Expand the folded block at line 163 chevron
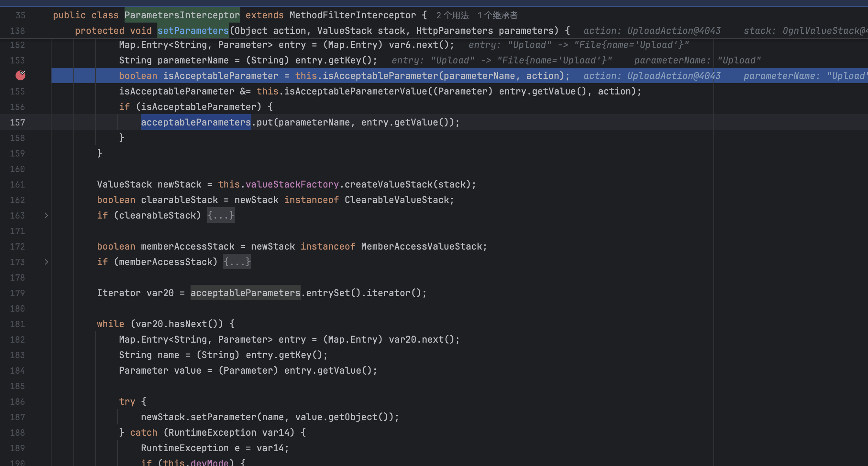868x466 pixels. (x=46, y=215)
